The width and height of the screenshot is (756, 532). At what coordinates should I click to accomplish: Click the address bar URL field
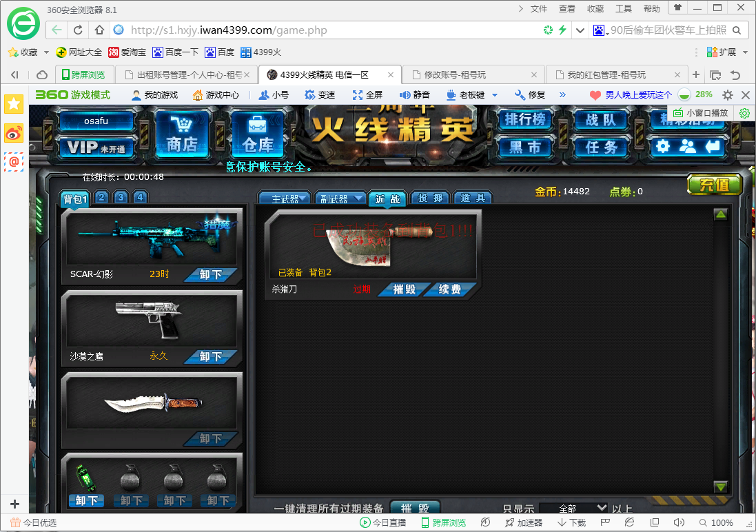coord(333,30)
